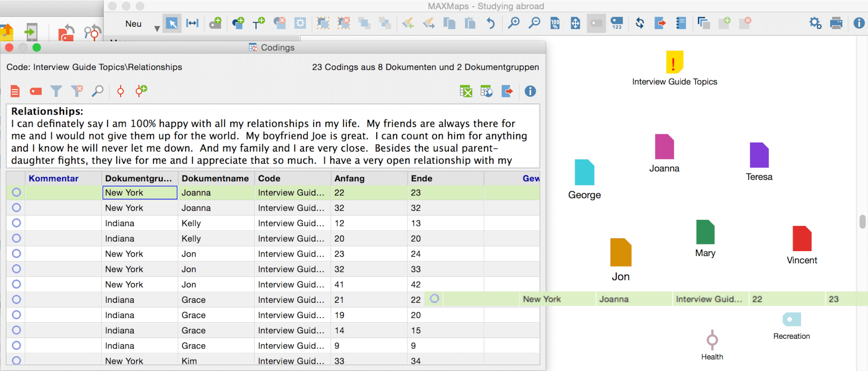Reset map zoom to 100%

point(555,23)
